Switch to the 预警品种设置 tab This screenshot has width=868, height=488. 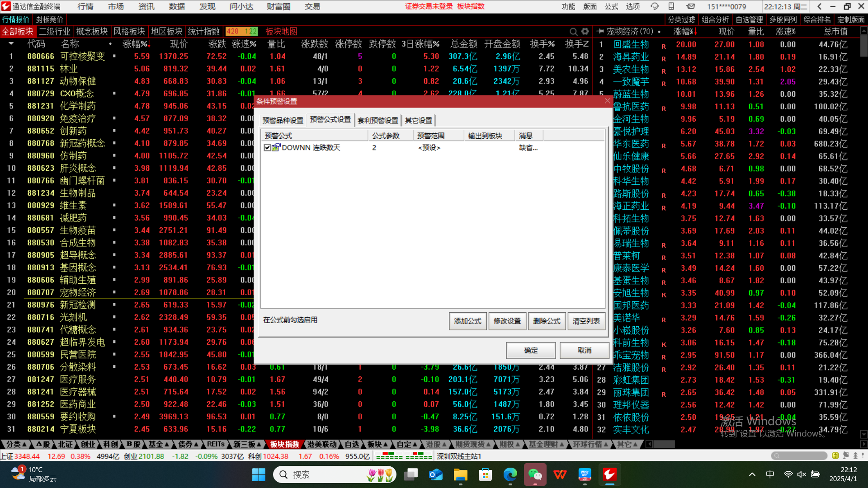click(x=283, y=121)
